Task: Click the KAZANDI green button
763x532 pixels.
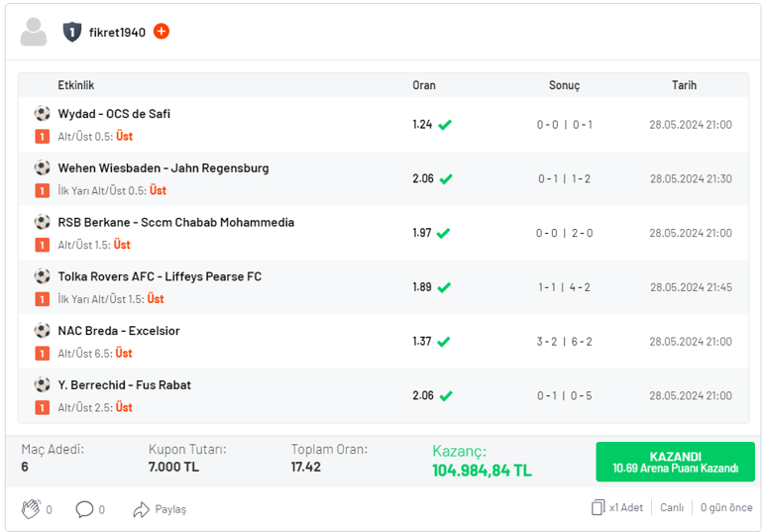Action: (x=675, y=462)
